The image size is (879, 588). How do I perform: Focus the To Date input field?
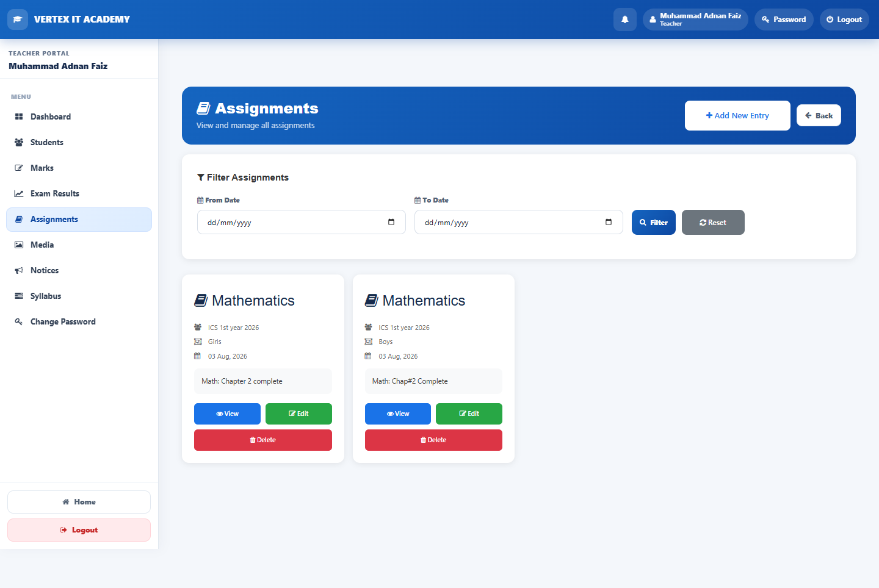click(x=519, y=222)
